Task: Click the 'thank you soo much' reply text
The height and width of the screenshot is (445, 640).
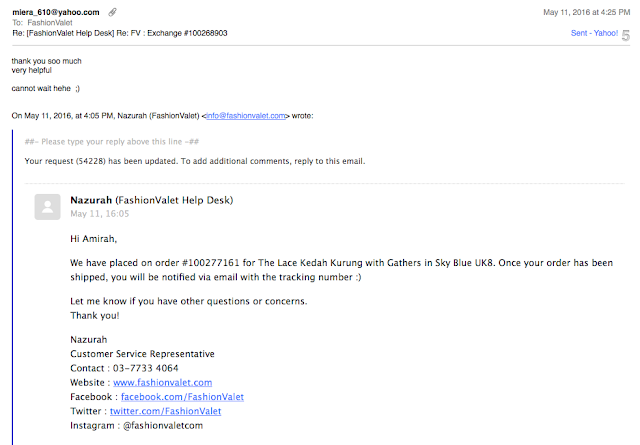Action: (47, 61)
